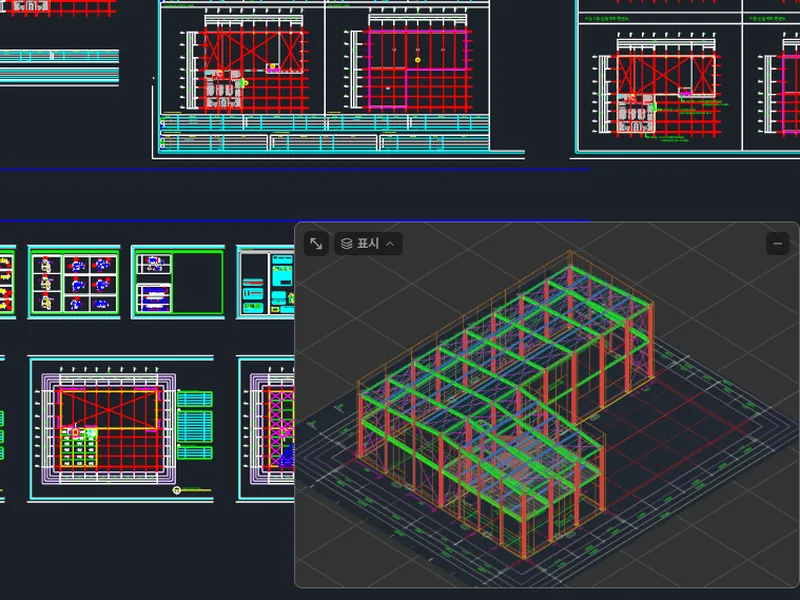Click the layers icon beside 표시
800x600 pixels.
click(x=347, y=244)
